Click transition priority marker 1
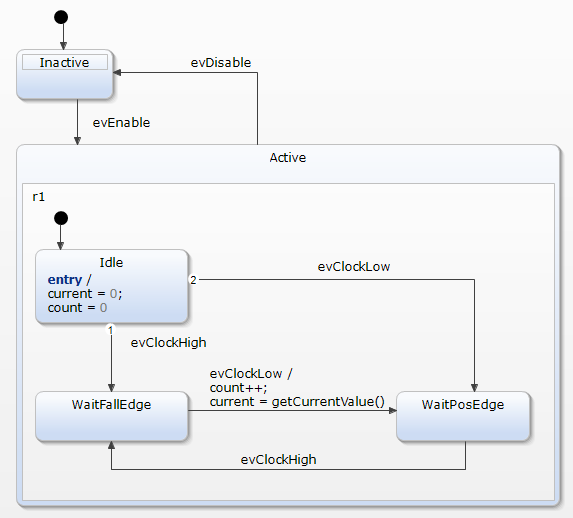573x518 pixels. coord(110,330)
